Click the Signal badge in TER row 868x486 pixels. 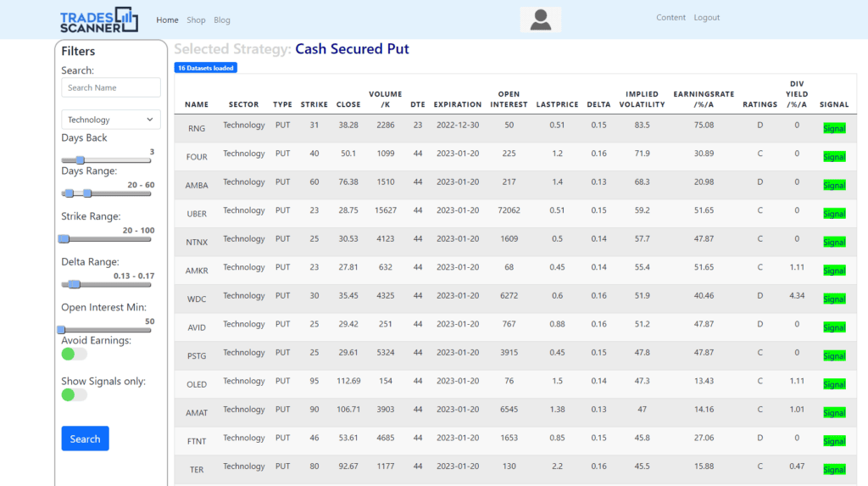coord(834,470)
